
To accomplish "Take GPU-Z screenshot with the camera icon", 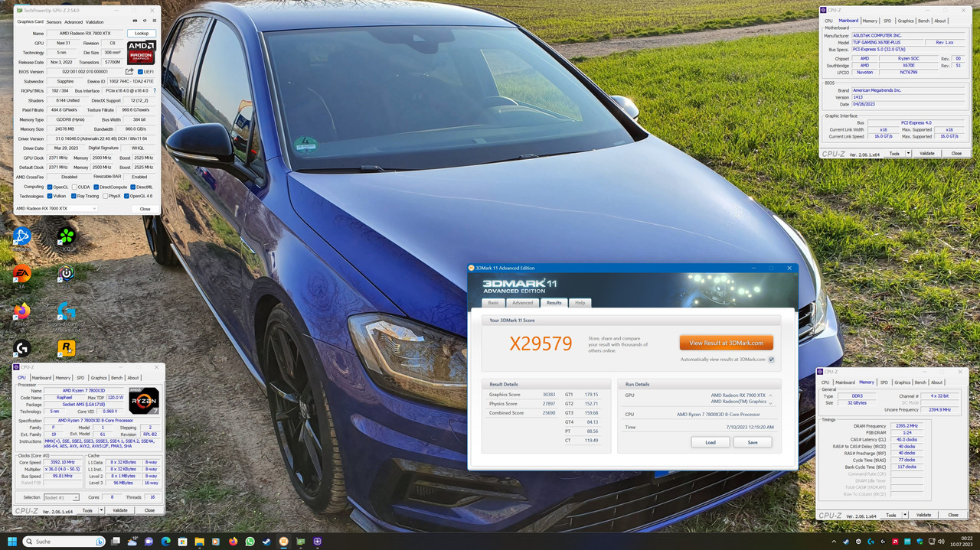I will [135, 21].
